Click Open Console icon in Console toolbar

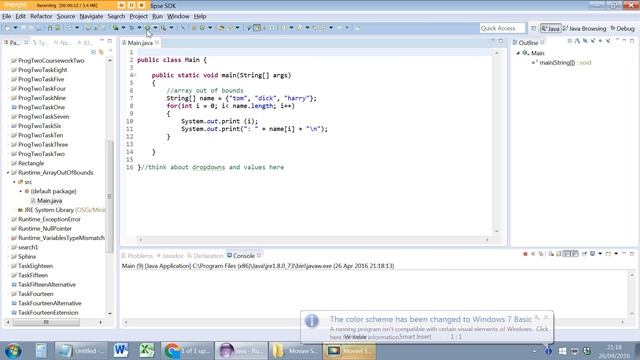pos(609,254)
